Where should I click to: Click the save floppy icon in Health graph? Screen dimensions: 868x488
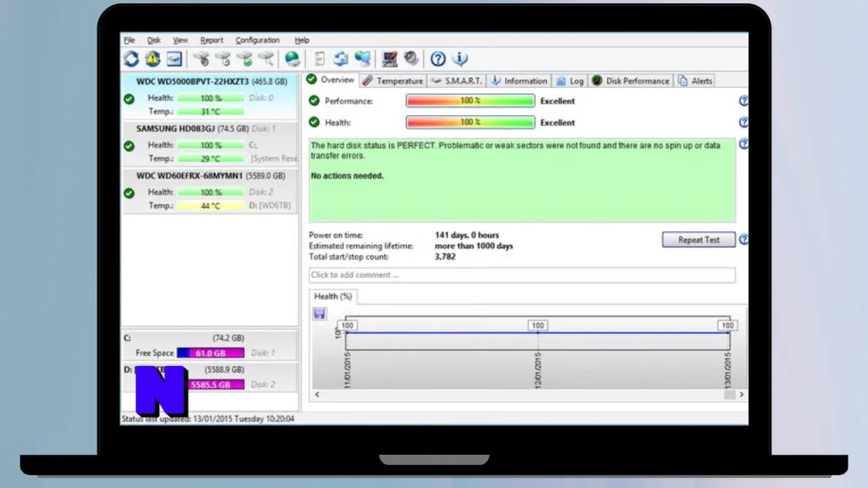(320, 313)
